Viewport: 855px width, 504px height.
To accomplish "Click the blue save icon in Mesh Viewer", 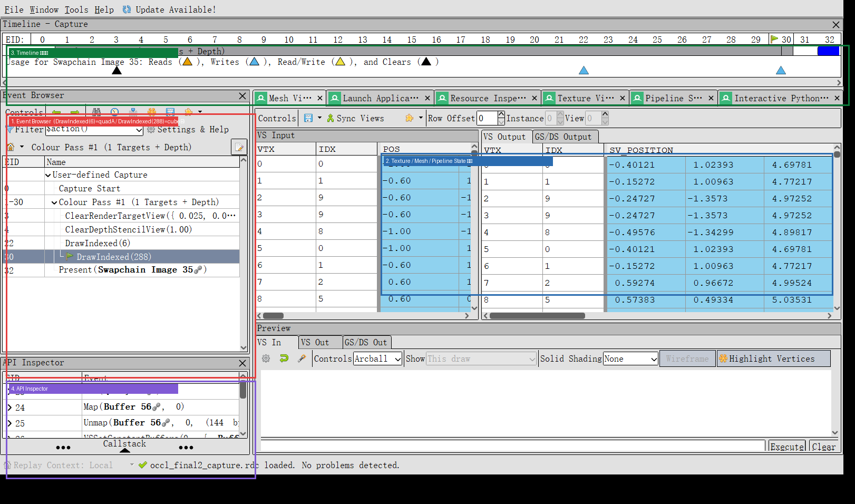I will 308,118.
